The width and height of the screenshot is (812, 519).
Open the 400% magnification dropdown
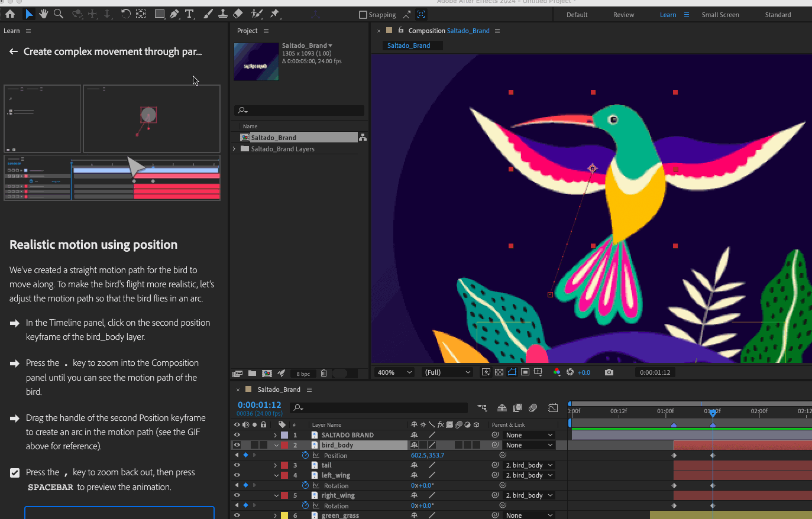pos(394,372)
